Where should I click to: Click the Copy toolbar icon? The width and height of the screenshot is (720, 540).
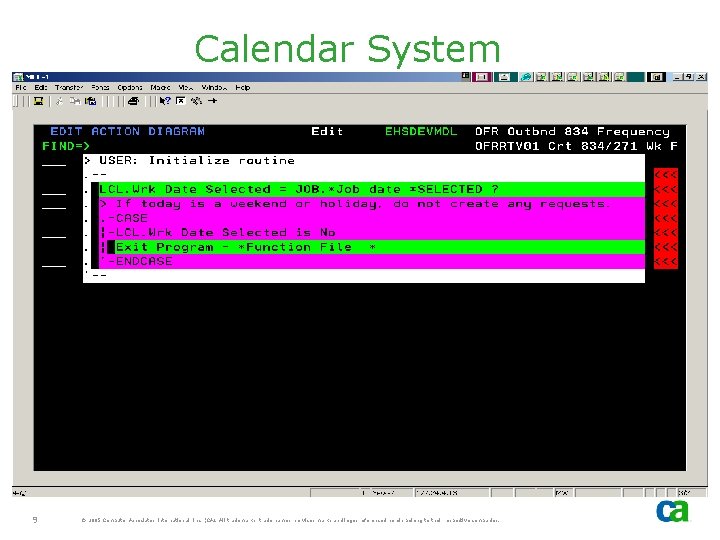coord(74,101)
